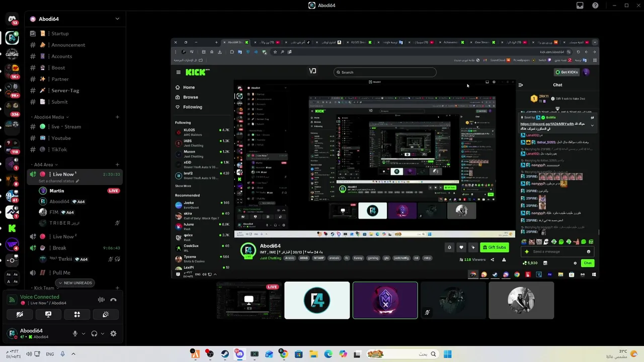Turn on camera in voice panel
This screenshot has height=362, width=644.
[x=20, y=314]
